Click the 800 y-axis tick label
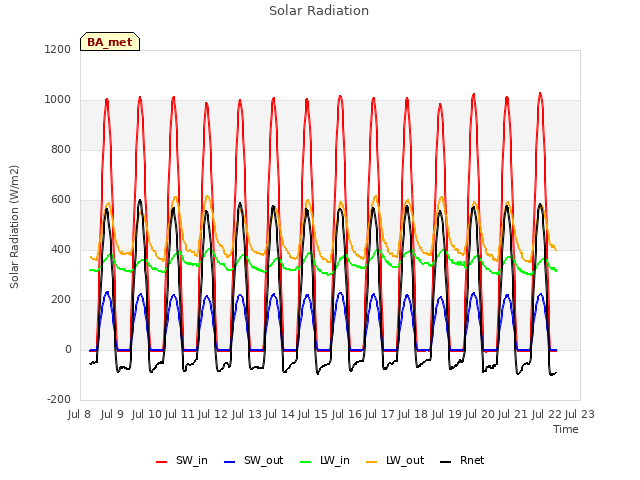 pyautogui.click(x=61, y=149)
